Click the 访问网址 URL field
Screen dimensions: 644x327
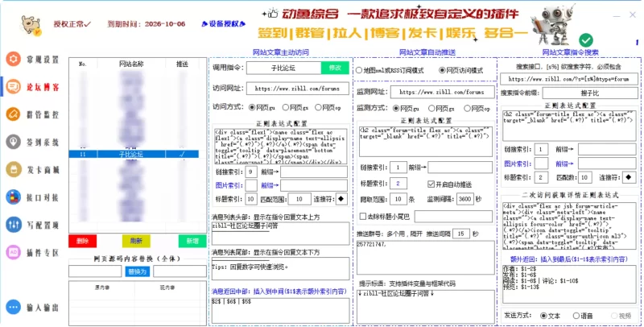point(297,89)
